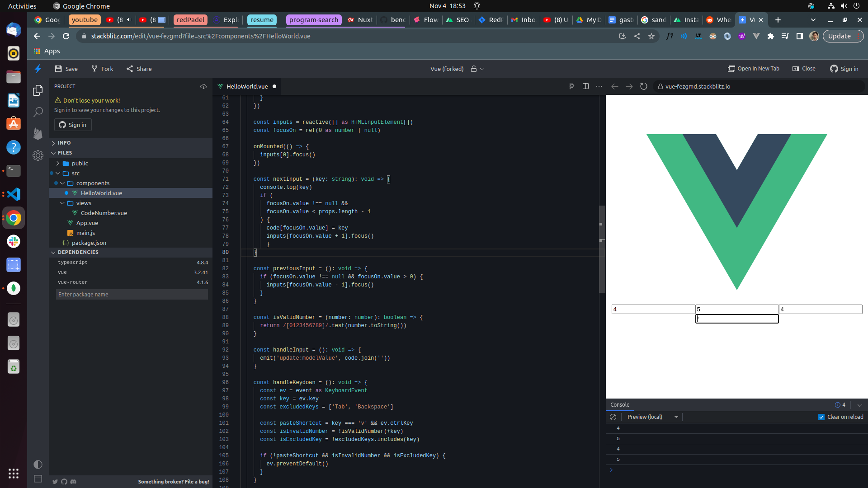
Task: Toggle the theme contrast icon
Action: click(x=38, y=465)
